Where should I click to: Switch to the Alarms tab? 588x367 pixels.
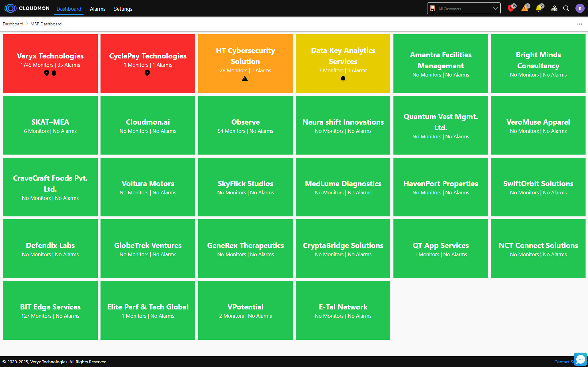point(97,9)
